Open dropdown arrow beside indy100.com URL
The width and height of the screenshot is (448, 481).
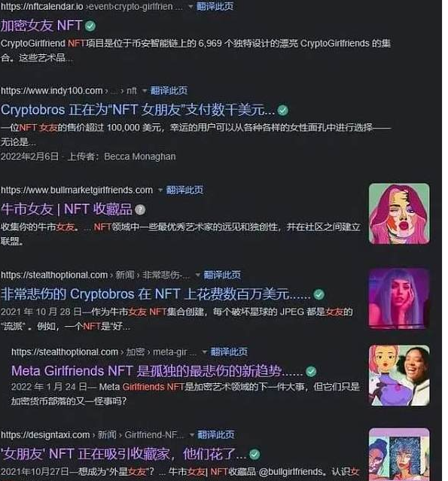(x=145, y=91)
